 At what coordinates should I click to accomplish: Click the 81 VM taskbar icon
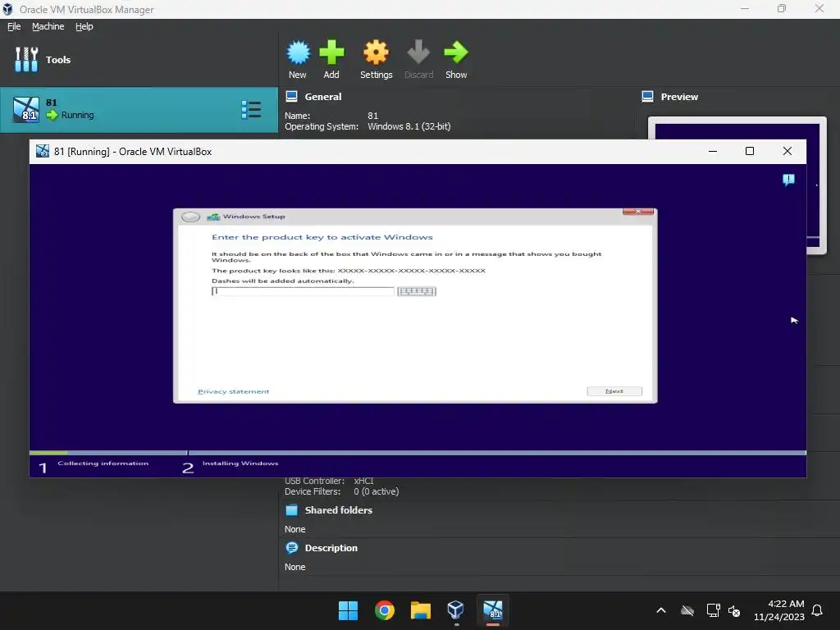(493, 610)
